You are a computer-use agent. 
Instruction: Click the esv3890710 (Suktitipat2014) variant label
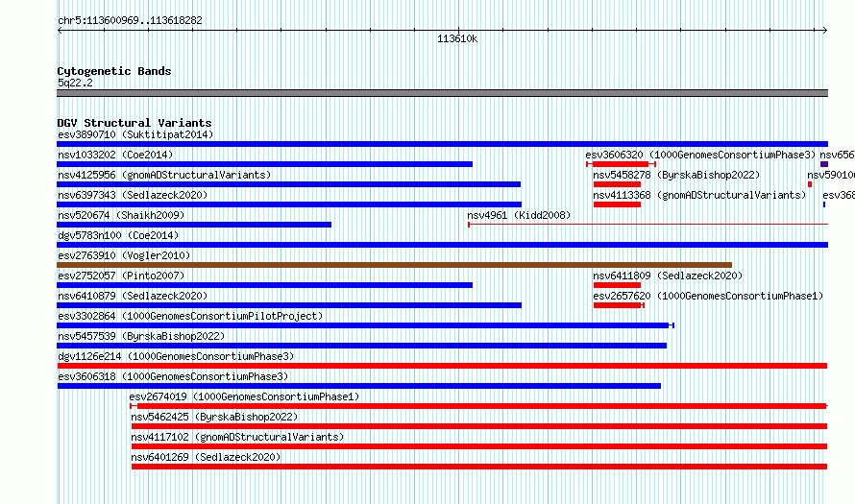pyautogui.click(x=135, y=134)
